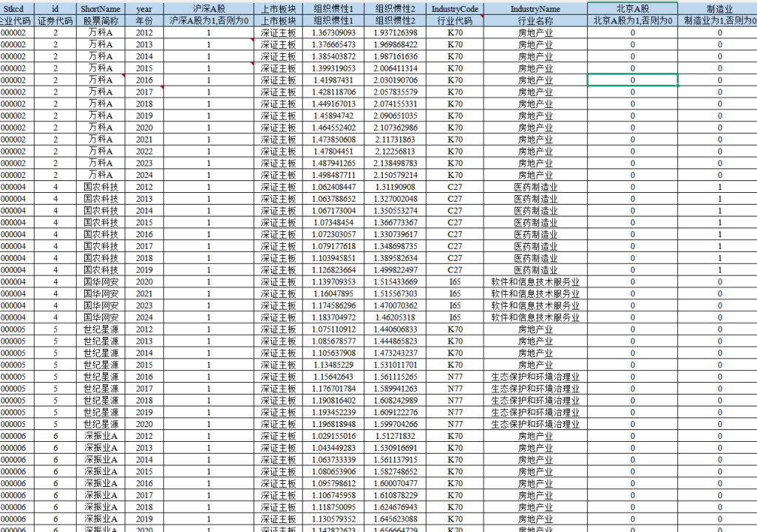Click 医药制造业 industry cell for 2019

pos(535,270)
